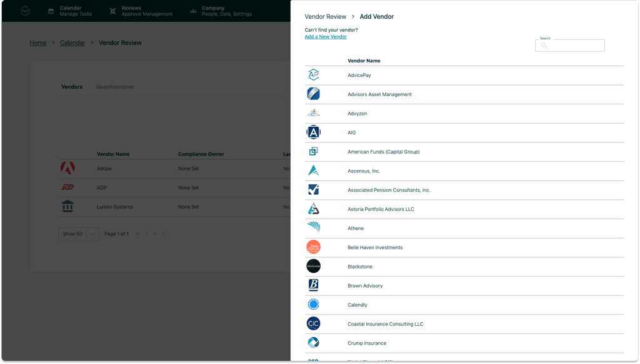Click the AdvicePay vendor logo icon
This screenshot has height=364, width=640.
313,75
